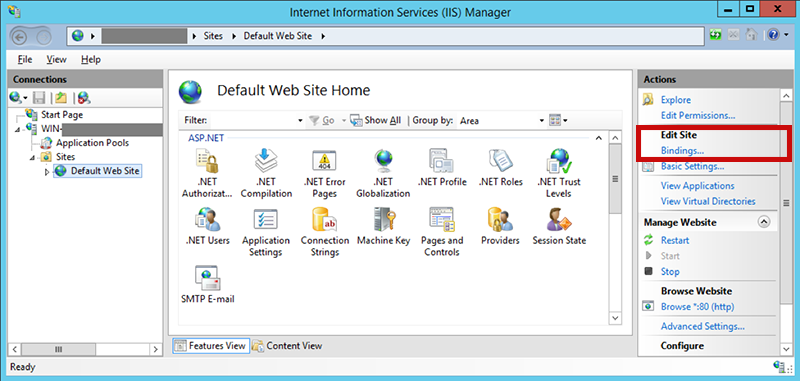
Task: Click Edit Permissions link
Action: coord(698,115)
